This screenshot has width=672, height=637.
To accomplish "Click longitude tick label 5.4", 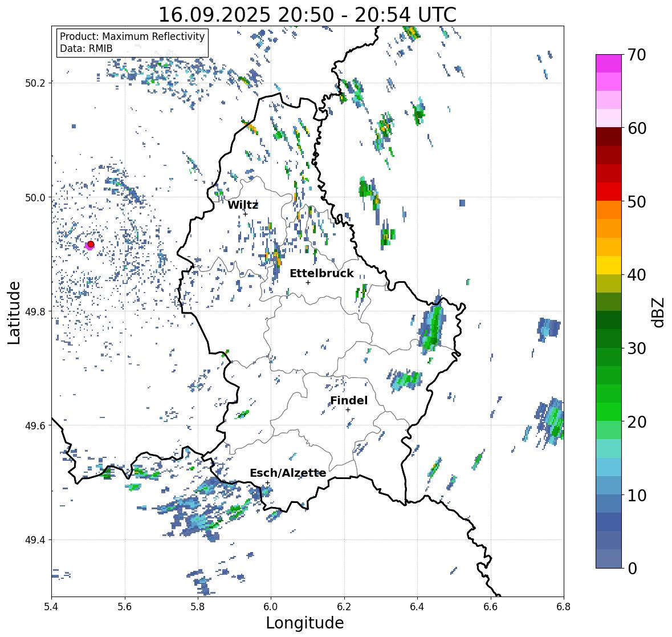I will (51, 606).
